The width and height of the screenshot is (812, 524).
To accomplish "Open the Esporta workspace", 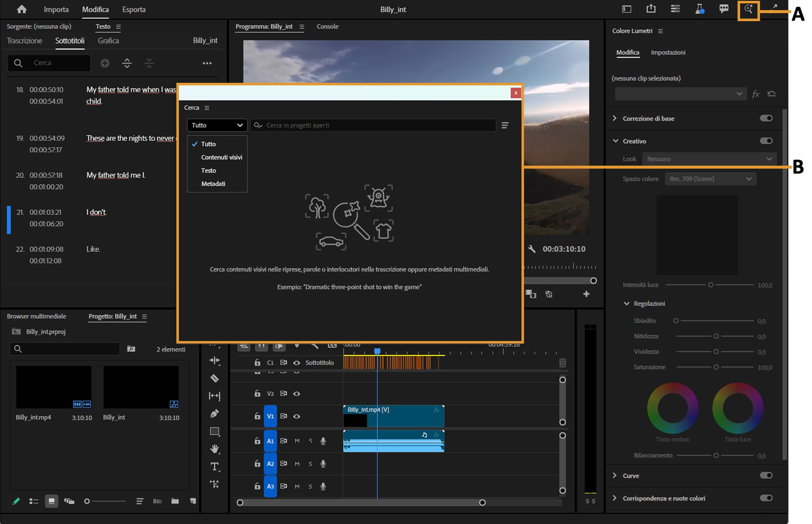I will pos(134,9).
